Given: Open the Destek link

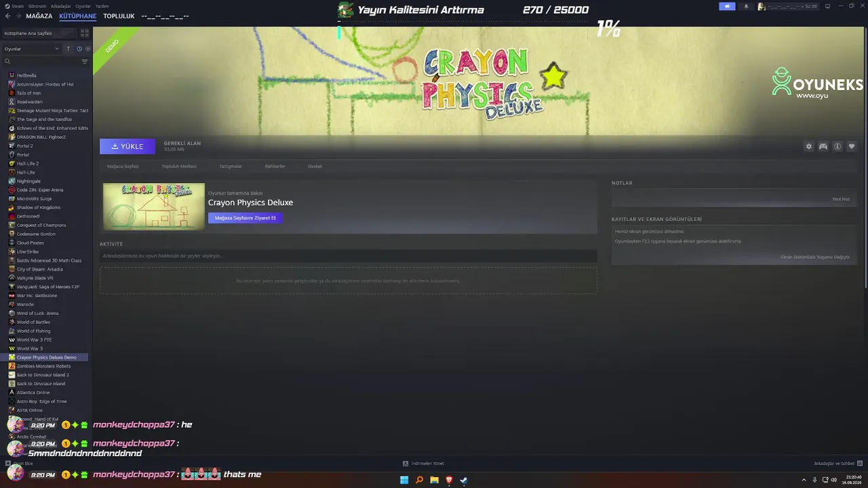Looking at the screenshot, I should tap(315, 166).
